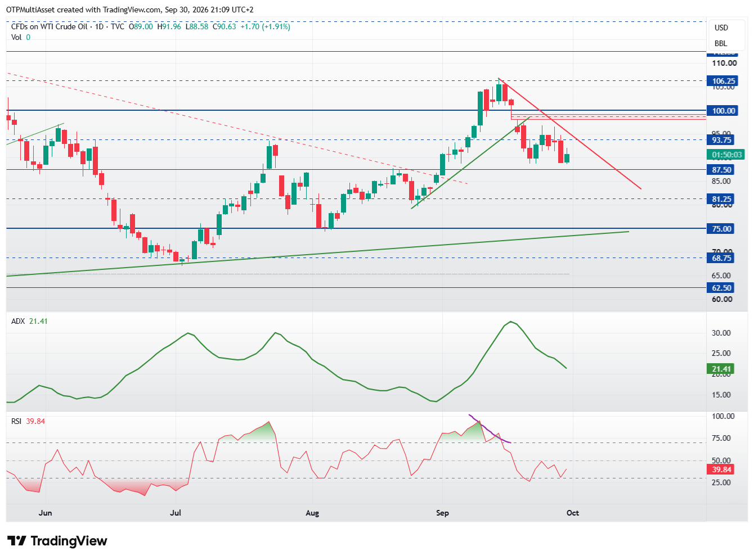Click the Jul label on time axis
Viewport: 754px width, 560px height.
[x=176, y=513]
